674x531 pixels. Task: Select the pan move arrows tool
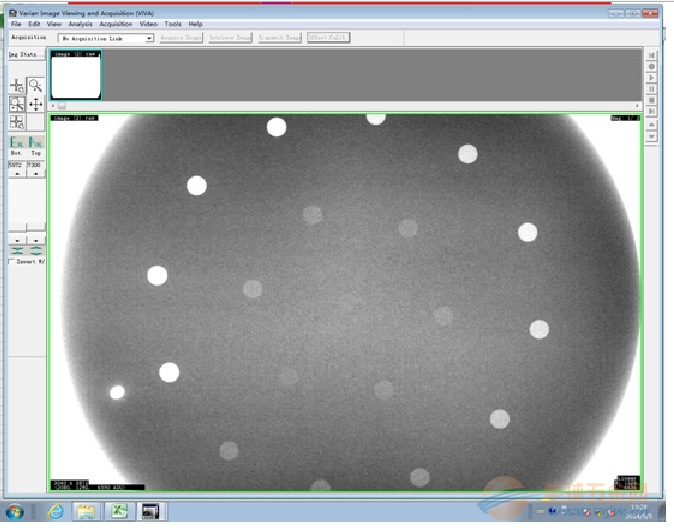click(35, 104)
